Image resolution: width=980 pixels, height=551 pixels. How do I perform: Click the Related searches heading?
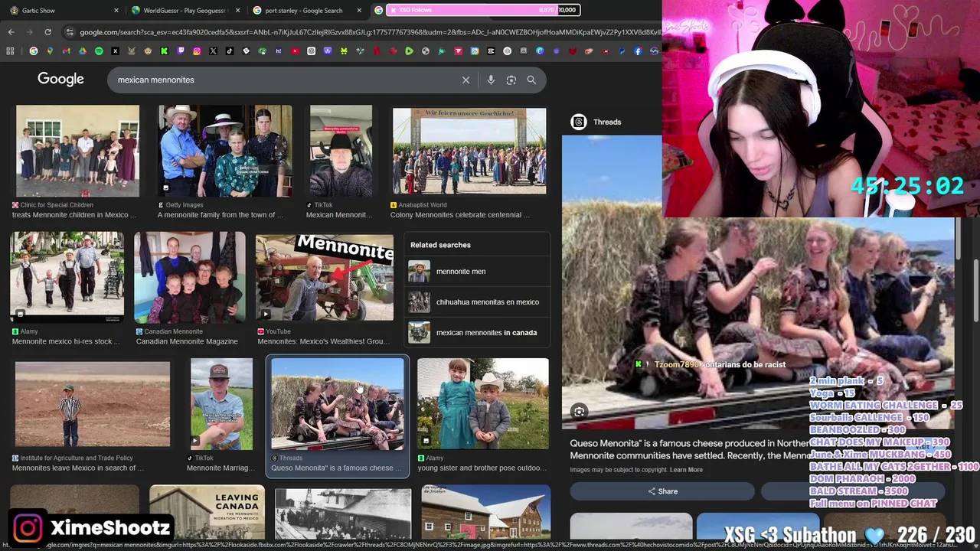(x=440, y=245)
